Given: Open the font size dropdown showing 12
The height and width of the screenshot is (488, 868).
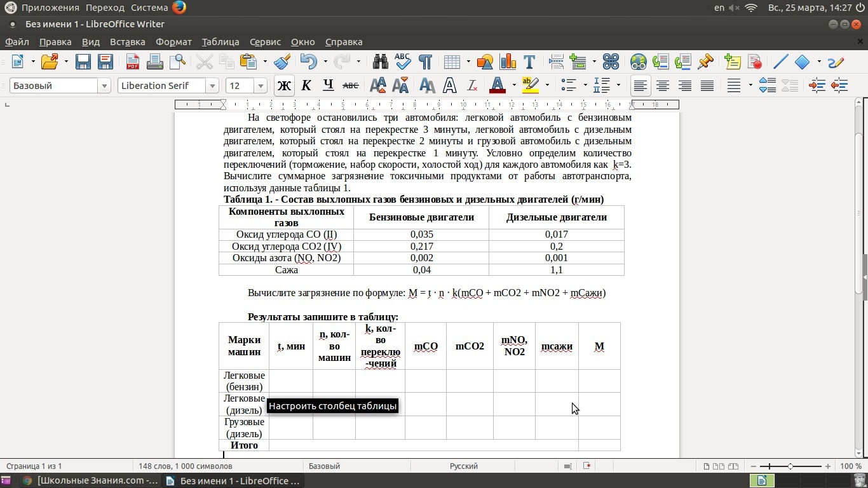Looking at the screenshot, I should [261, 86].
